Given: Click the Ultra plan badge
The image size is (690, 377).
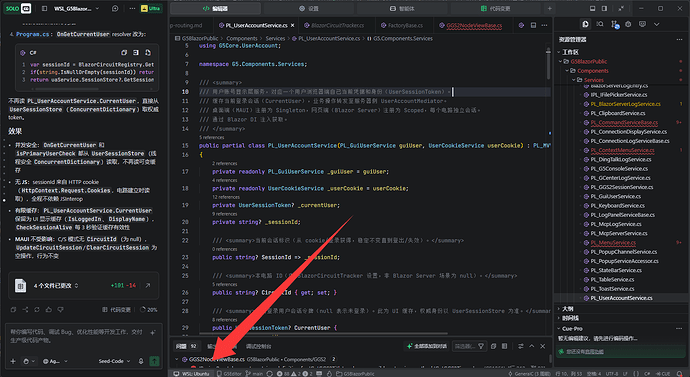Looking at the screenshot, I should click(150, 8).
